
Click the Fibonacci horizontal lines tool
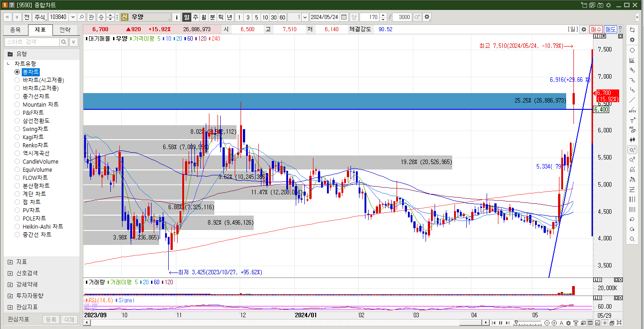coord(632,189)
